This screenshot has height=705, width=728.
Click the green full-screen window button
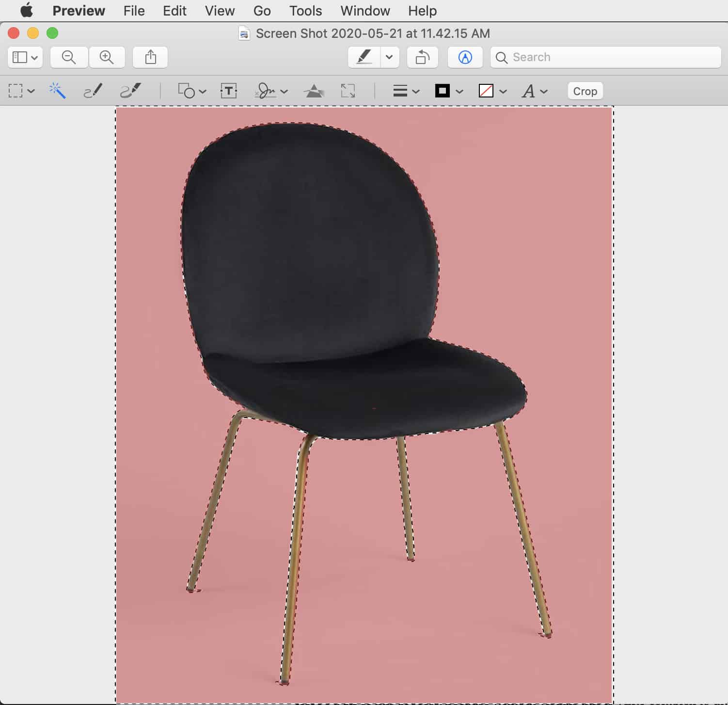coord(52,33)
